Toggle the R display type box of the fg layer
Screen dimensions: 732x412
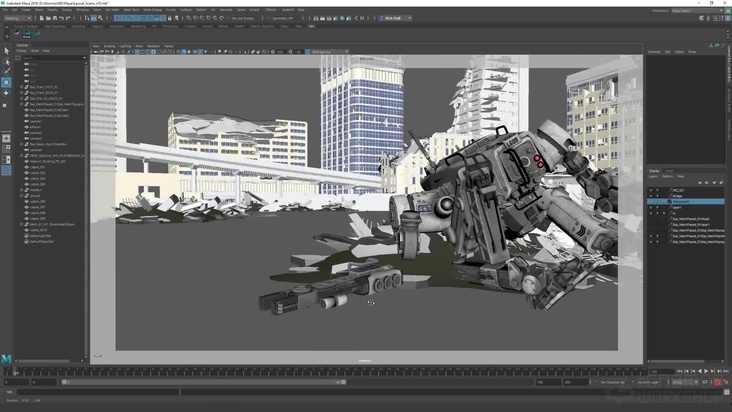(x=664, y=213)
